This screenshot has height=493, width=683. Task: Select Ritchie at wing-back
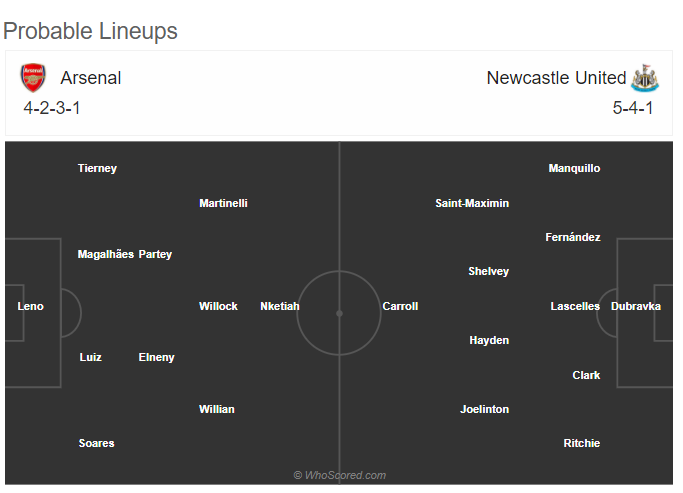coord(582,443)
